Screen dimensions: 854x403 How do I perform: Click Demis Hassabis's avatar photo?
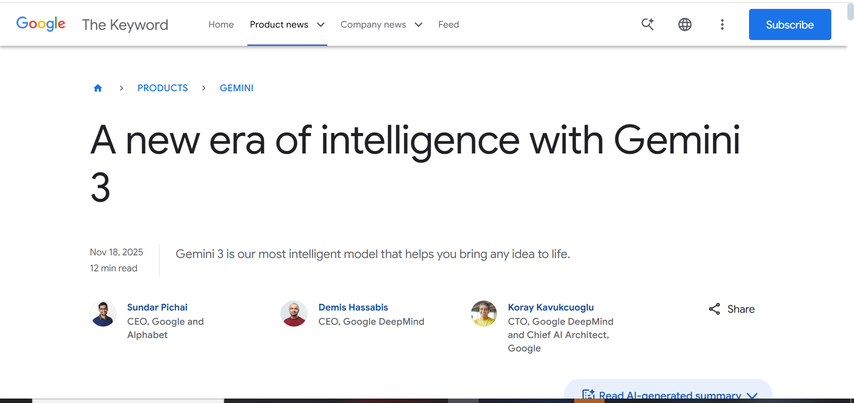294,314
